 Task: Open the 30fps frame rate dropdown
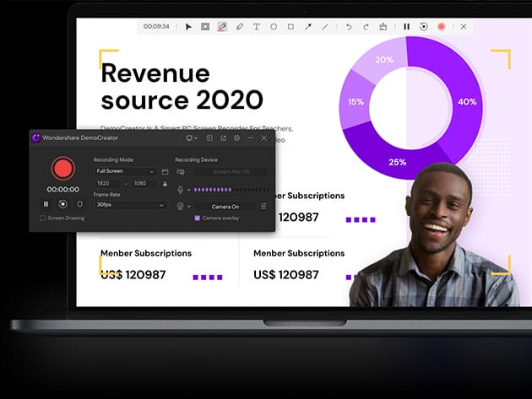[130, 205]
